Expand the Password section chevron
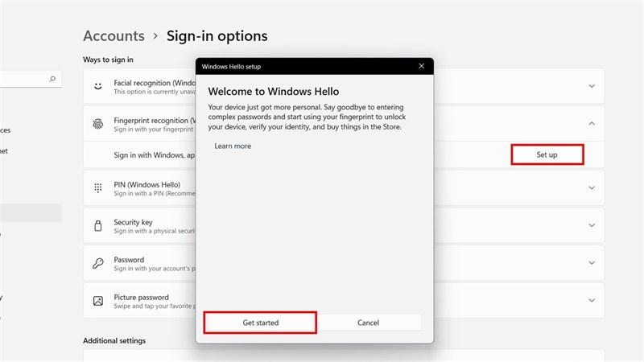Screen dimensions: 644x362 592,263
